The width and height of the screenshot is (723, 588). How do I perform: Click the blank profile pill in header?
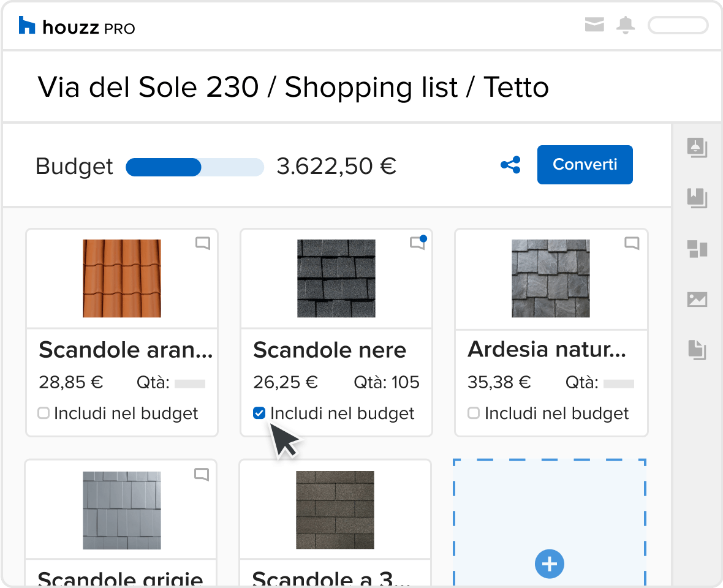click(678, 25)
